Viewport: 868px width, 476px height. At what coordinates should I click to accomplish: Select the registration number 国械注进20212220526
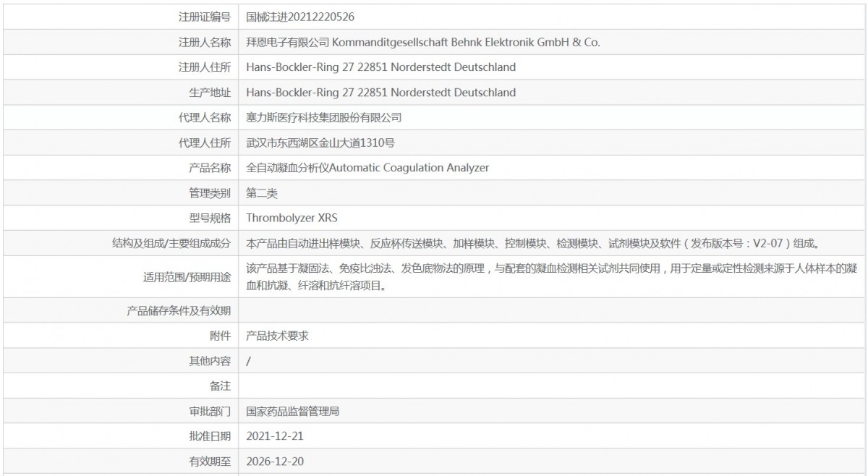(x=300, y=17)
